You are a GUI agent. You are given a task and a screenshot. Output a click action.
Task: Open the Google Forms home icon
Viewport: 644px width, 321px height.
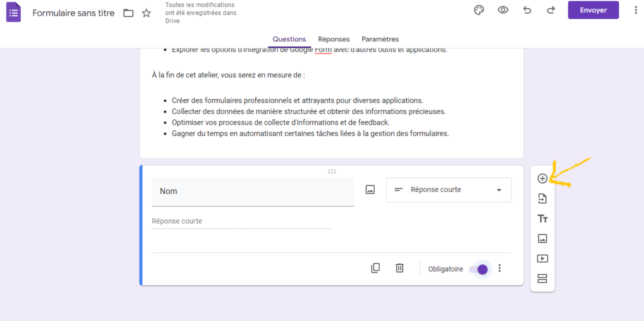13,12
